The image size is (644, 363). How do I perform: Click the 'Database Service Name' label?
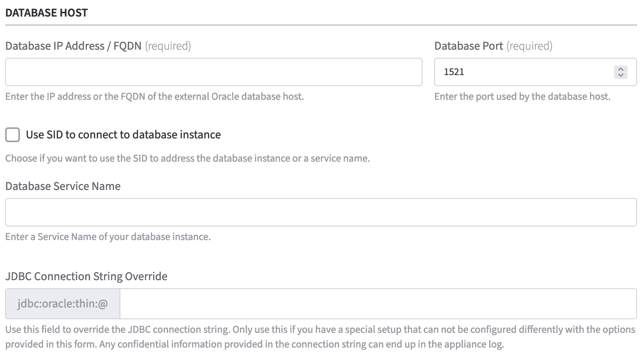[63, 186]
